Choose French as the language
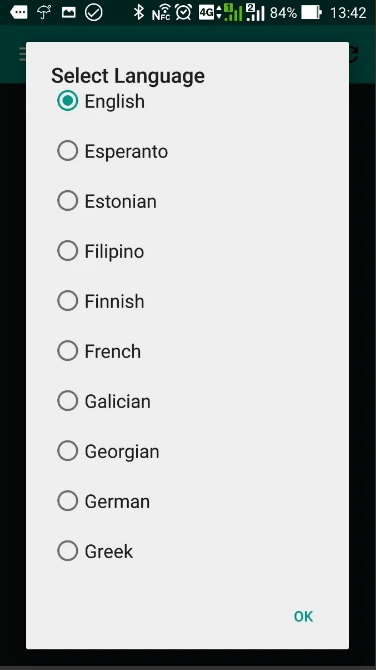This screenshot has height=670, width=376. point(68,351)
